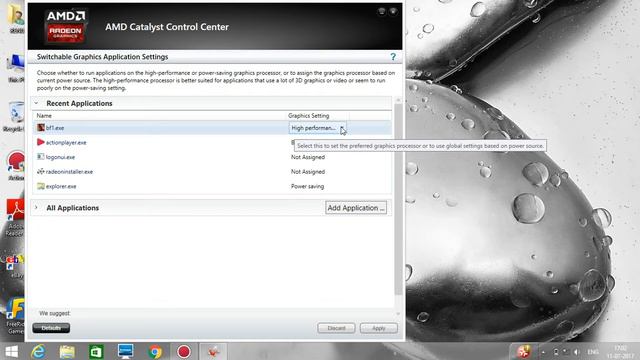The image size is (640, 360).
Task: Click Power saving setting for explorer.exe
Action: [307, 187]
